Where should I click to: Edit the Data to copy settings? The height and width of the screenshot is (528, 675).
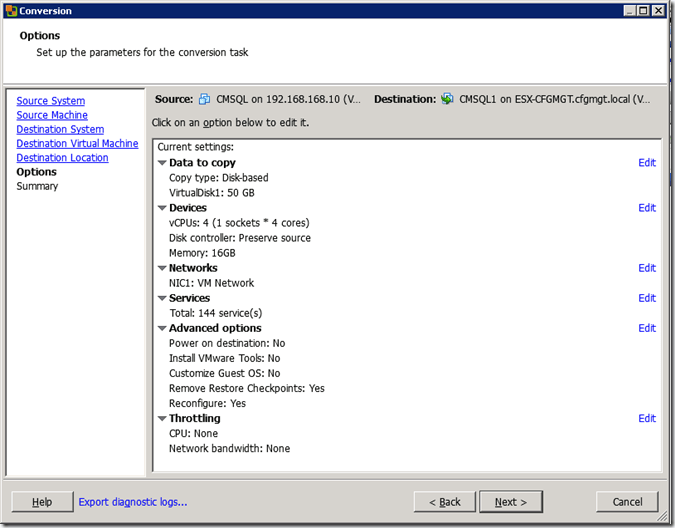[x=647, y=163]
